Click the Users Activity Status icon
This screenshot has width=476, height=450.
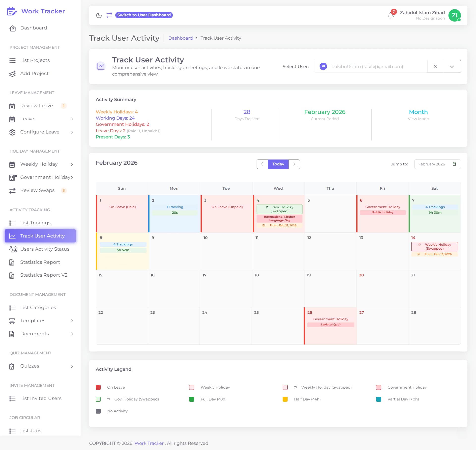click(x=13, y=249)
